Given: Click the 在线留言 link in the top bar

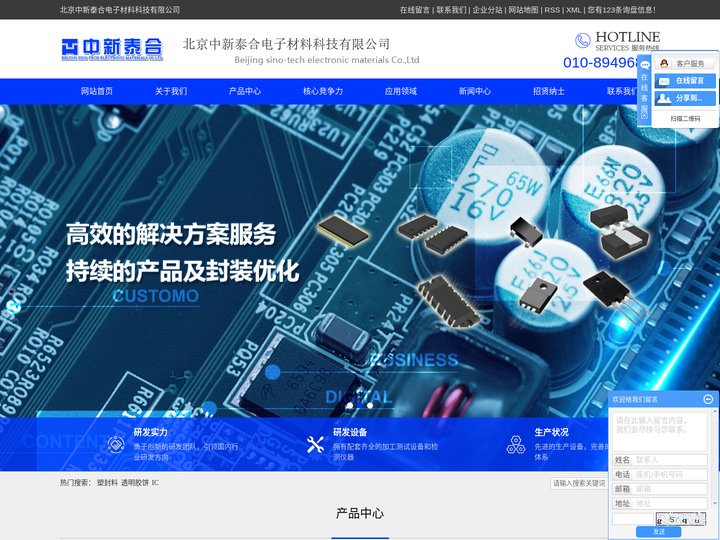Looking at the screenshot, I should (415, 10).
